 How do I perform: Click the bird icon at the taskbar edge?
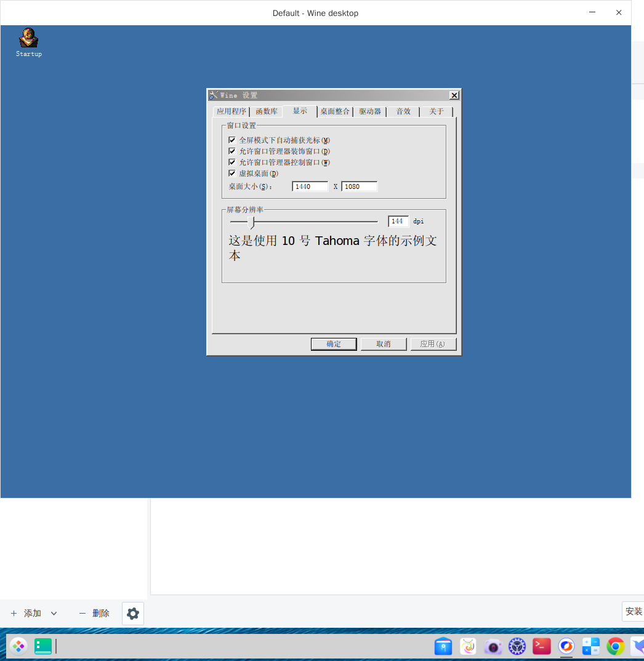tap(637, 646)
